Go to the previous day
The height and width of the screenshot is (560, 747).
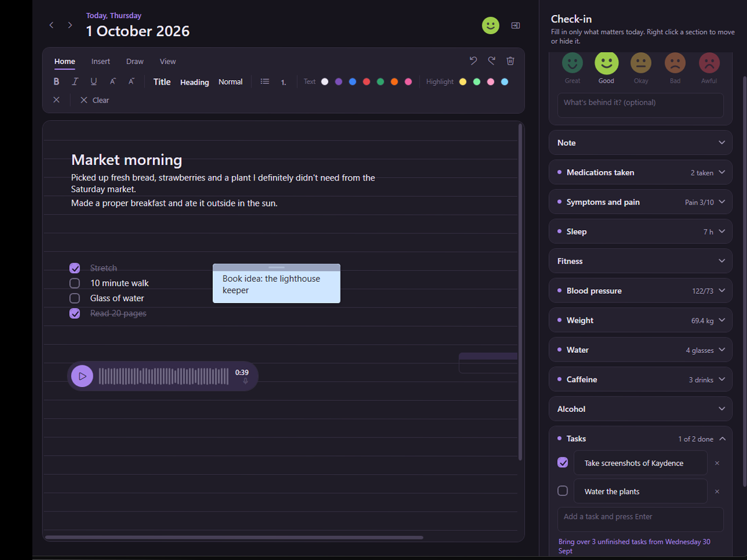[x=52, y=25]
